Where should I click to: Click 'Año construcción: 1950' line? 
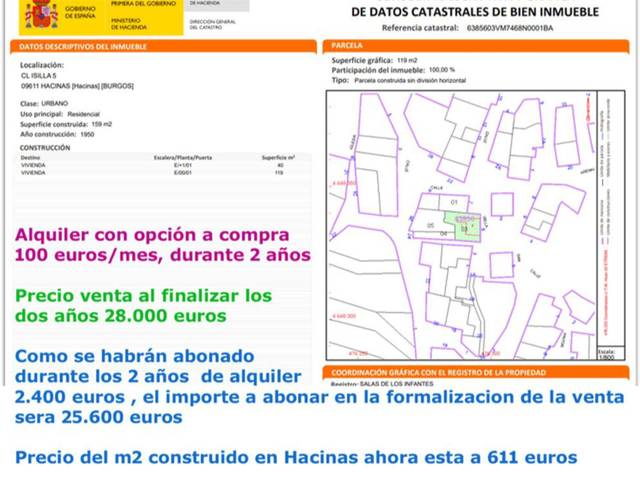click(57, 135)
